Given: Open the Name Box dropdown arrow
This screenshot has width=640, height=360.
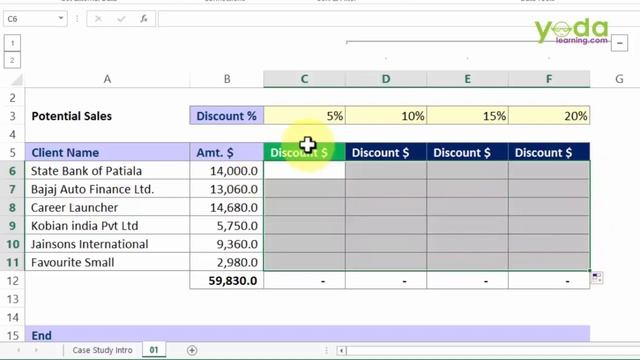Looking at the screenshot, I should pyautogui.click(x=60, y=18).
